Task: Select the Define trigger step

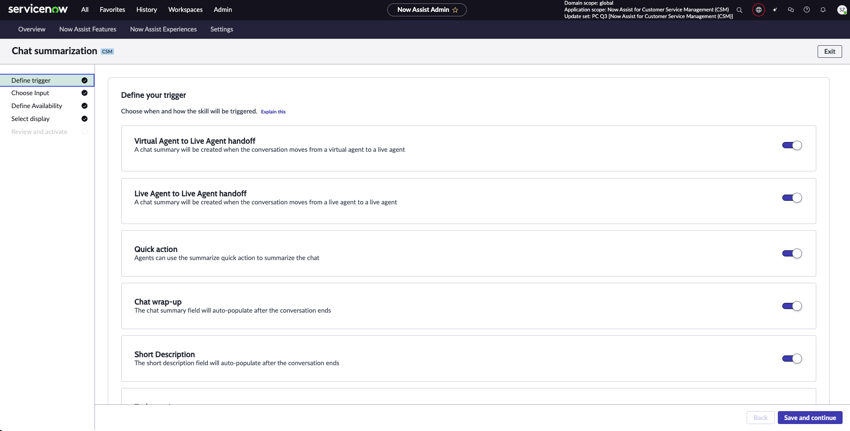Action: (47, 80)
